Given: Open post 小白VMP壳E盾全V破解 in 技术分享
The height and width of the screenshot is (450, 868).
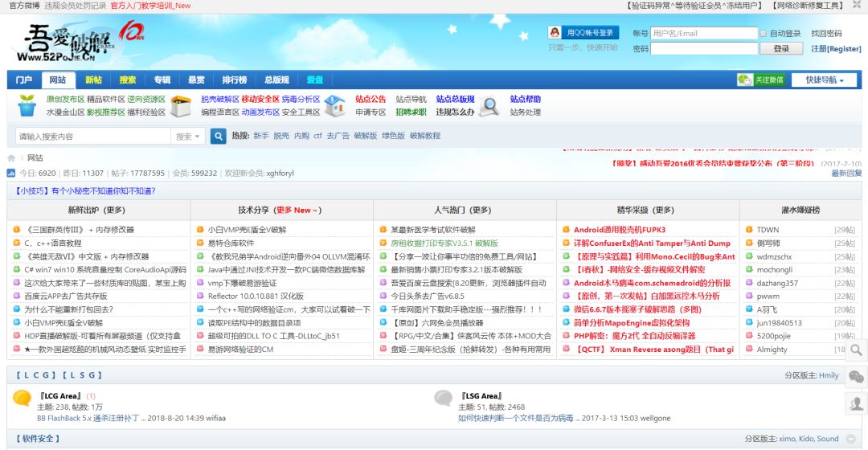Looking at the screenshot, I should coord(247,230).
